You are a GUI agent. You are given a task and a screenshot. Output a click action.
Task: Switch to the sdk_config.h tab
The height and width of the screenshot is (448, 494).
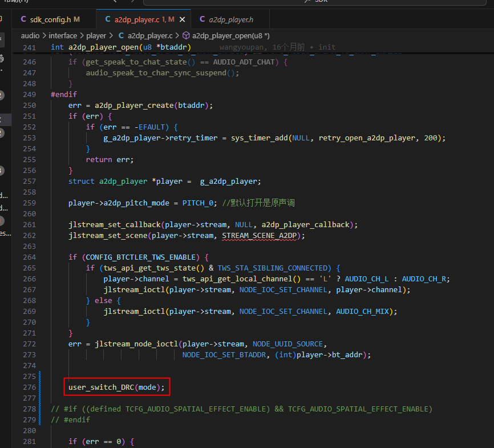click(54, 19)
